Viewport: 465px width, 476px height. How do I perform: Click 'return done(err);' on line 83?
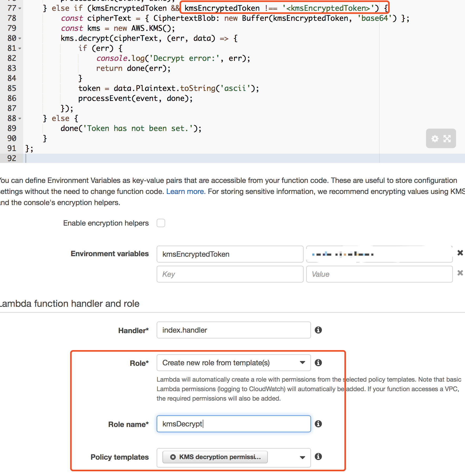tap(133, 68)
